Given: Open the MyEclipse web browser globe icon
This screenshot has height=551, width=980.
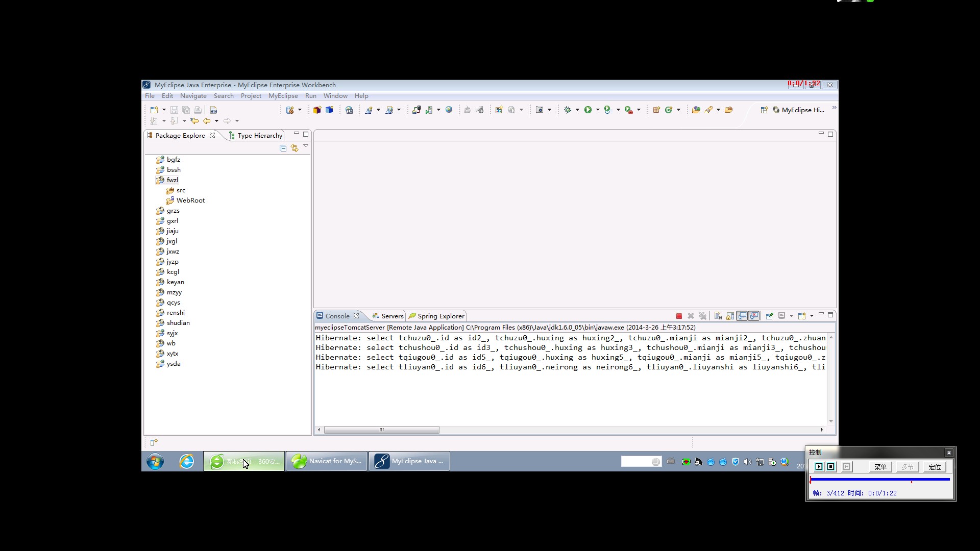Looking at the screenshot, I should pos(449,110).
